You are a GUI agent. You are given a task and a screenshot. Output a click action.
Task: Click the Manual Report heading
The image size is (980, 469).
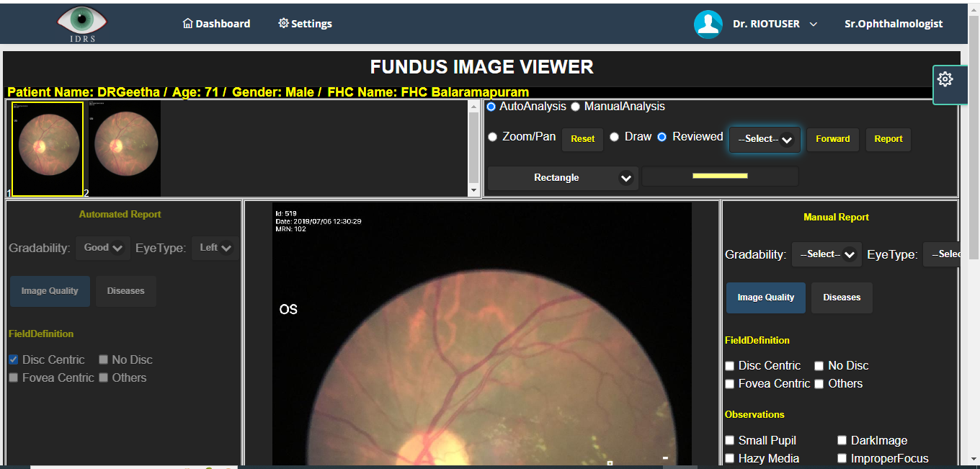click(x=836, y=217)
